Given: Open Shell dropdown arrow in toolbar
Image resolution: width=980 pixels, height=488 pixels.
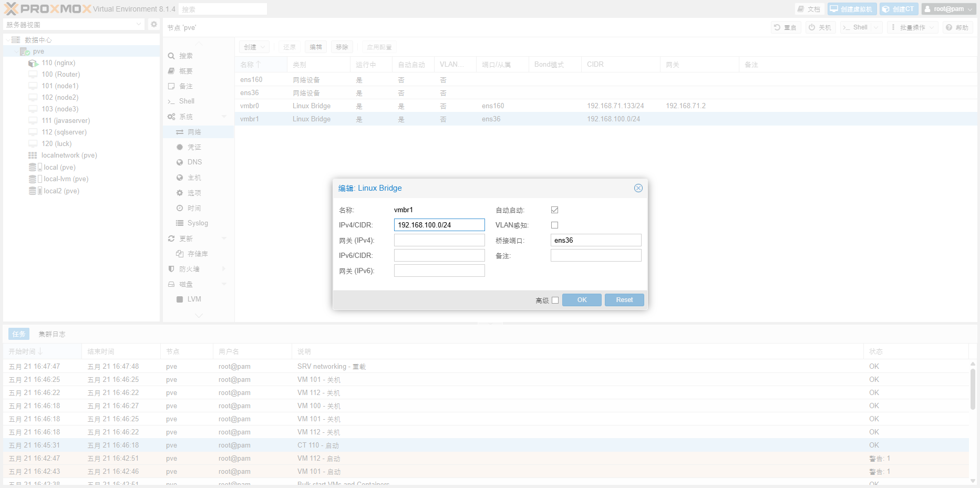Looking at the screenshot, I should 876,27.
